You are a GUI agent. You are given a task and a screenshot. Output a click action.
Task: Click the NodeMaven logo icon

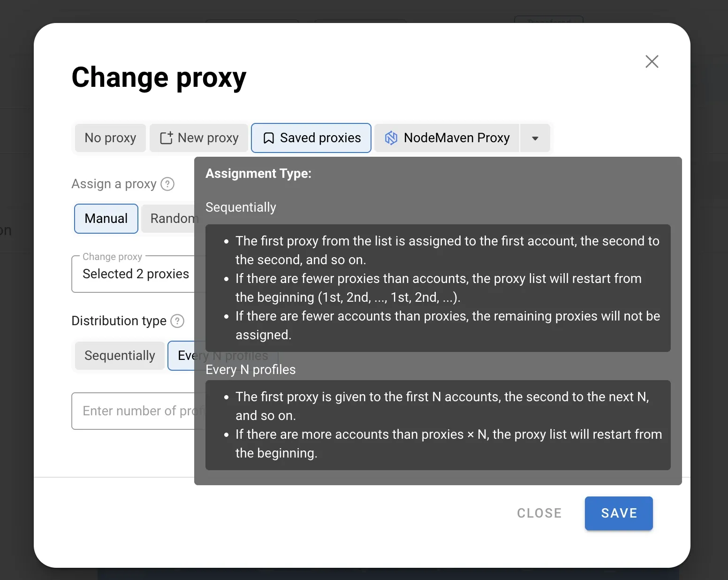391,138
